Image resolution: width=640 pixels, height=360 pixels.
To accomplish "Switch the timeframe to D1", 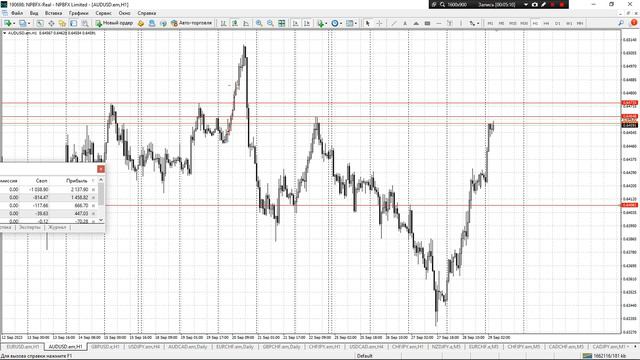I will tap(558, 23).
